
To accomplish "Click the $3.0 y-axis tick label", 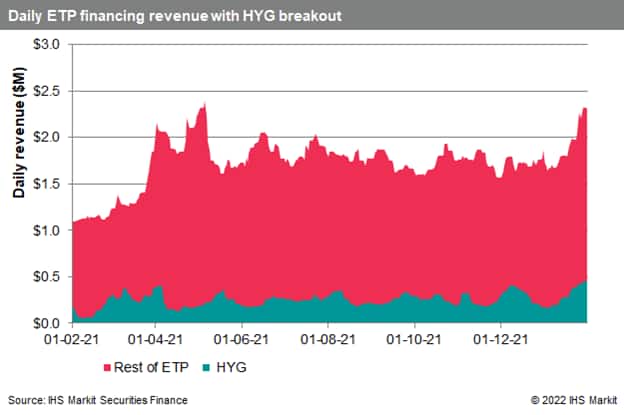I will coord(50,45).
